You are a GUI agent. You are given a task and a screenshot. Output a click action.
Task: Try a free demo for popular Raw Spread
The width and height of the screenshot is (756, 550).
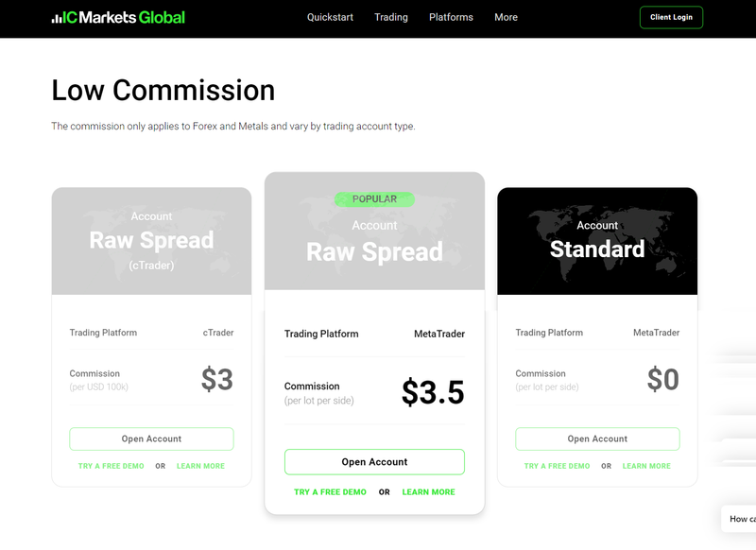[x=330, y=492]
